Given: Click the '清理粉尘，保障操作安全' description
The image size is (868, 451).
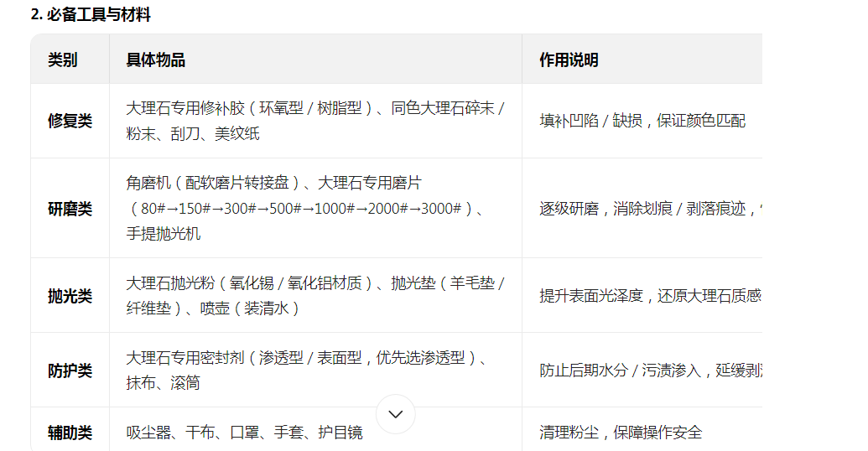Looking at the screenshot, I should point(621,433).
